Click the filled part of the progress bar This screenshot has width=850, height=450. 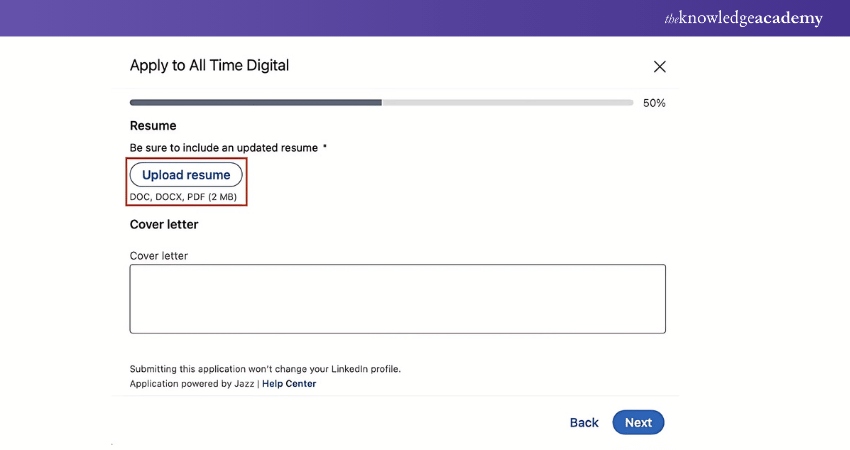point(255,102)
